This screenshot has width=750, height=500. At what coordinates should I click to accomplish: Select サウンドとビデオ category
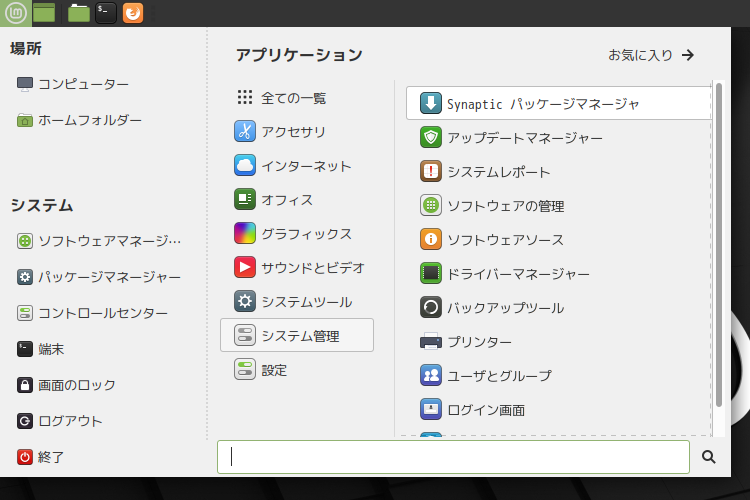point(297,267)
